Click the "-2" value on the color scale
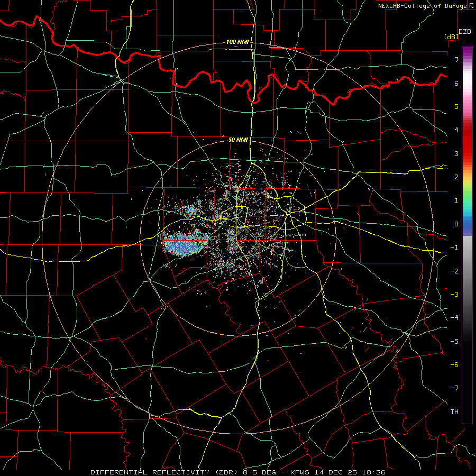Screen dimensions: 476x476 [454, 271]
